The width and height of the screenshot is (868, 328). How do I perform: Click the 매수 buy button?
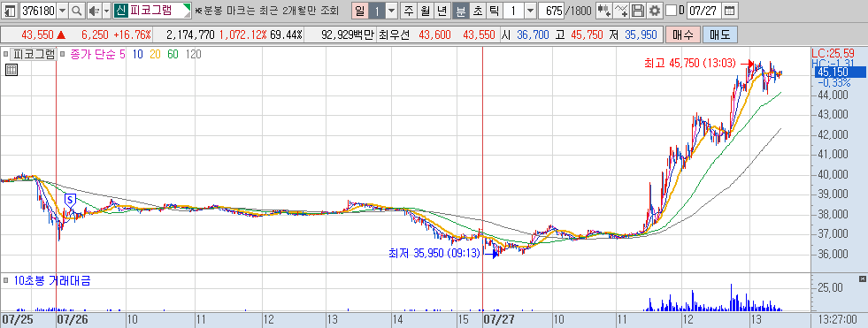pos(682,34)
